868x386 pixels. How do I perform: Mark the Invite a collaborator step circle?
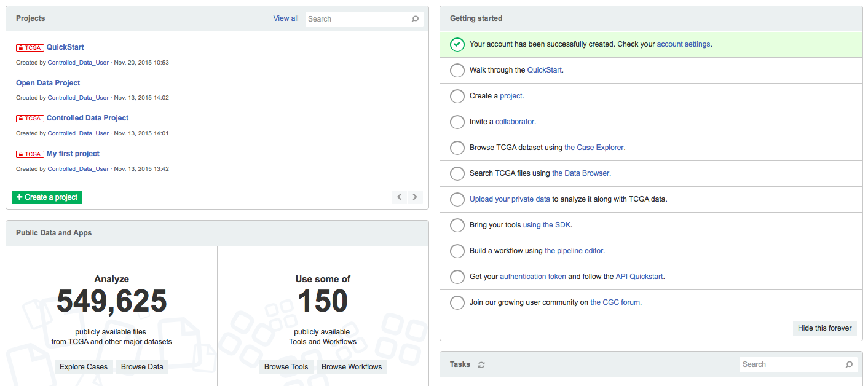click(x=457, y=122)
